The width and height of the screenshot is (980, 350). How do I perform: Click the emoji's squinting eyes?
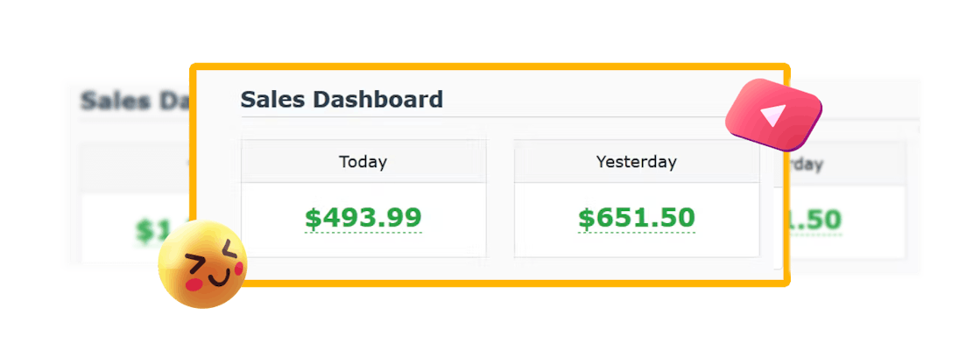tap(212, 256)
